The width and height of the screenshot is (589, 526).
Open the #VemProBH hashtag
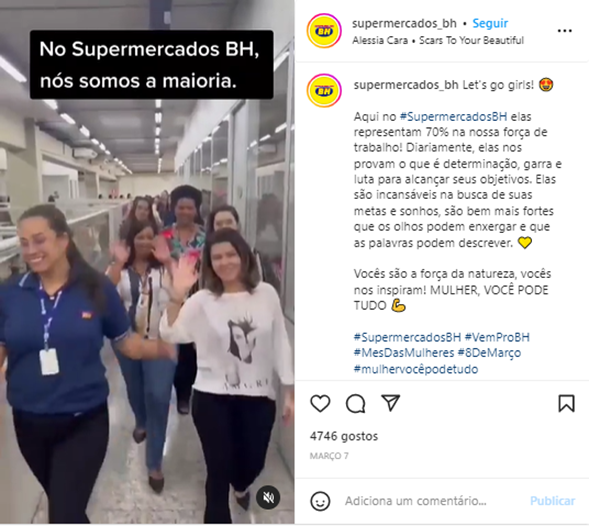[497, 337]
